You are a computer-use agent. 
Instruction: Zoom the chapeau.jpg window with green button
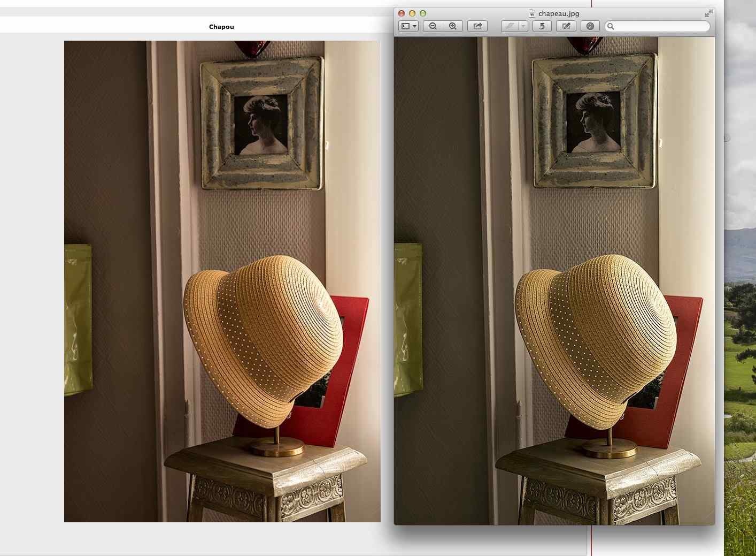point(423,13)
